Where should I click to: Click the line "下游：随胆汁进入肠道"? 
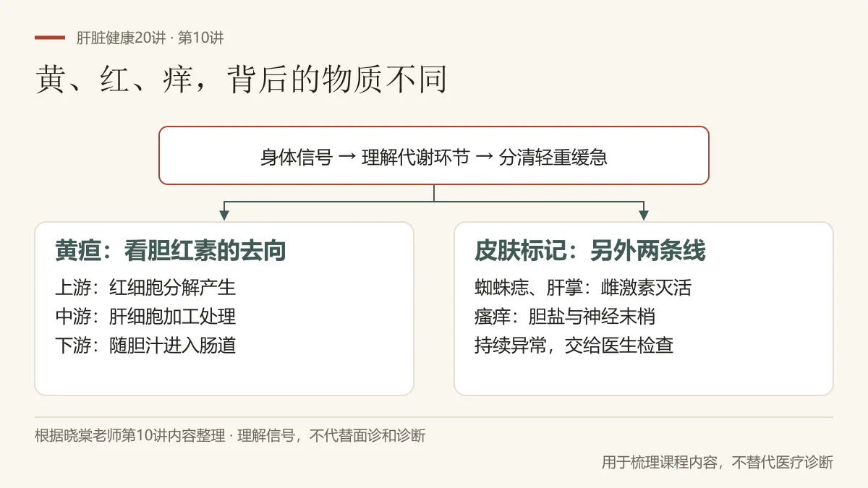point(145,346)
